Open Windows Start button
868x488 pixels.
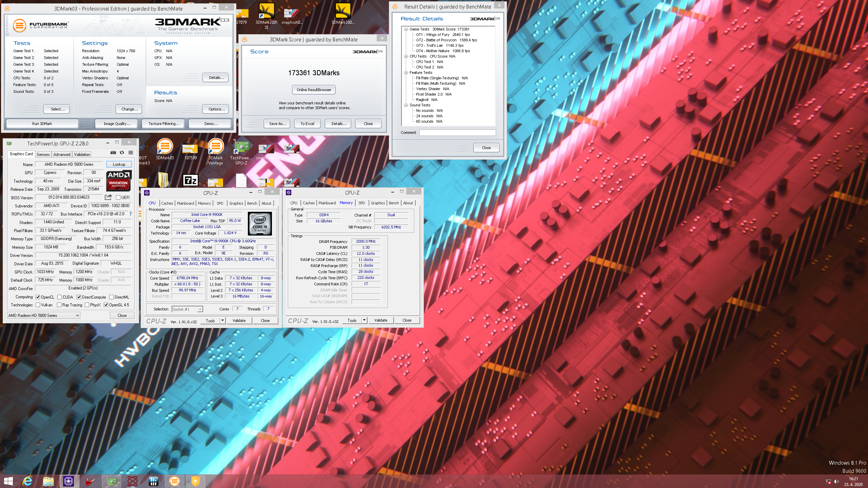tap(8, 481)
